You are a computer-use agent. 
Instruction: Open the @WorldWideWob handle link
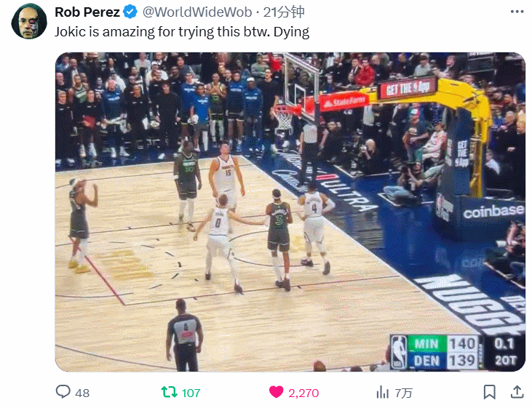(x=197, y=12)
